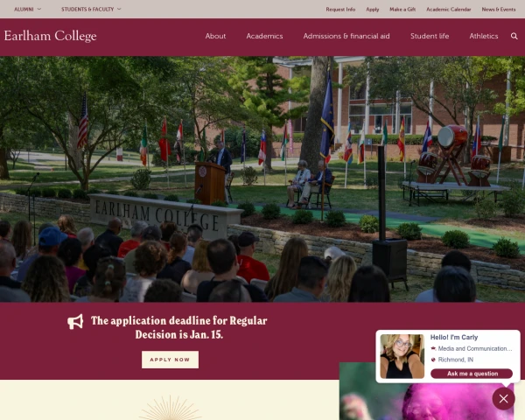Open Admissions & financial aid menu
This screenshot has height=420, width=525.
[346, 36]
